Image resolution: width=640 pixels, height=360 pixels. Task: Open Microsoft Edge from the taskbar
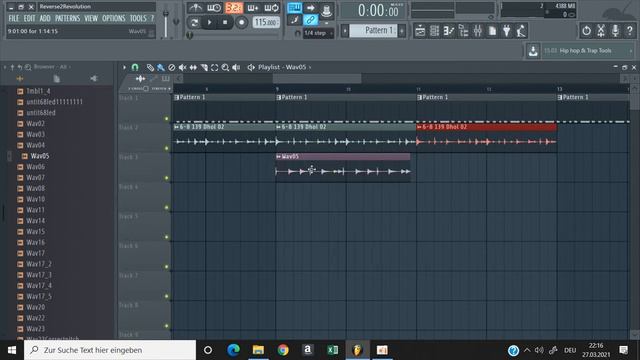233,350
